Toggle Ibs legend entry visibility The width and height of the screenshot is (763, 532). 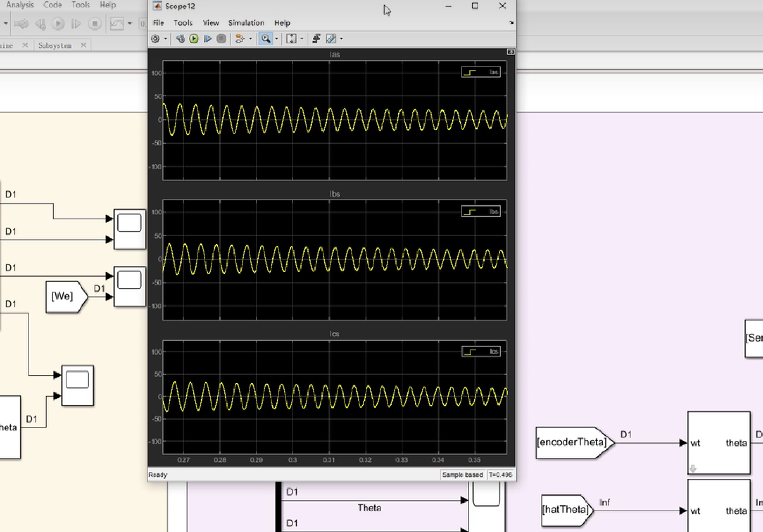pyautogui.click(x=481, y=212)
